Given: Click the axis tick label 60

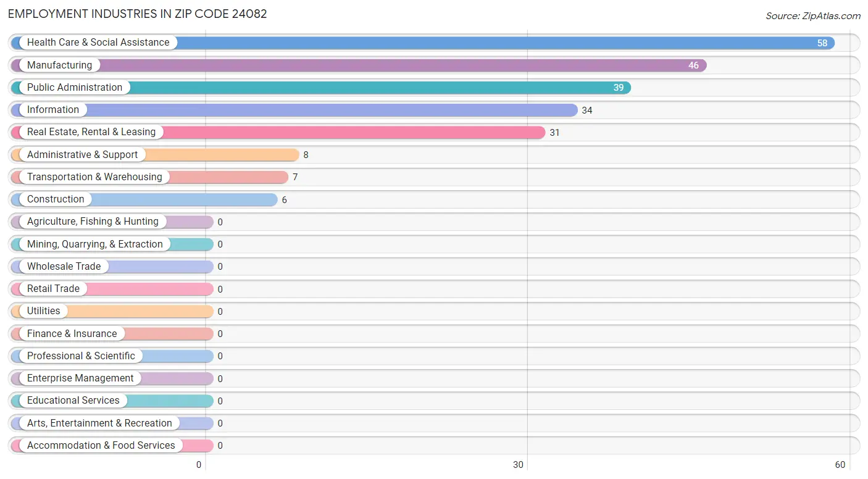Looking at the screenshot, I should (840, 465).
